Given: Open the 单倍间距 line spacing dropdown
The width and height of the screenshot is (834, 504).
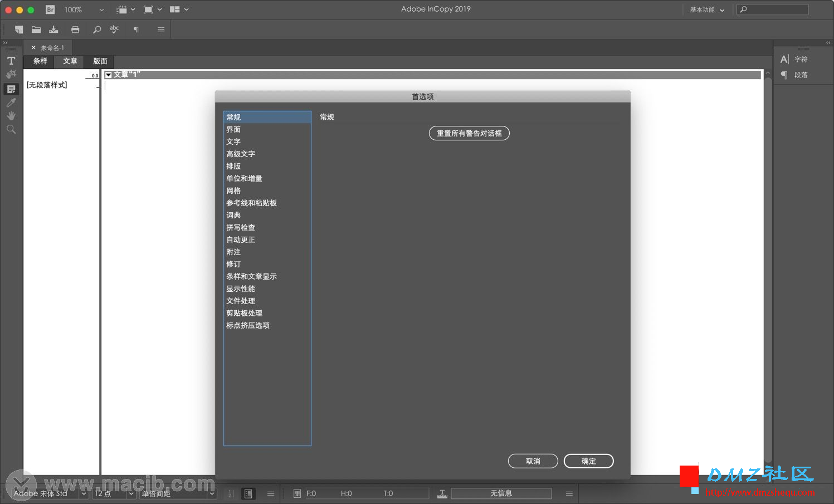Looking at the screenshot, I should [x=212, y=493].
